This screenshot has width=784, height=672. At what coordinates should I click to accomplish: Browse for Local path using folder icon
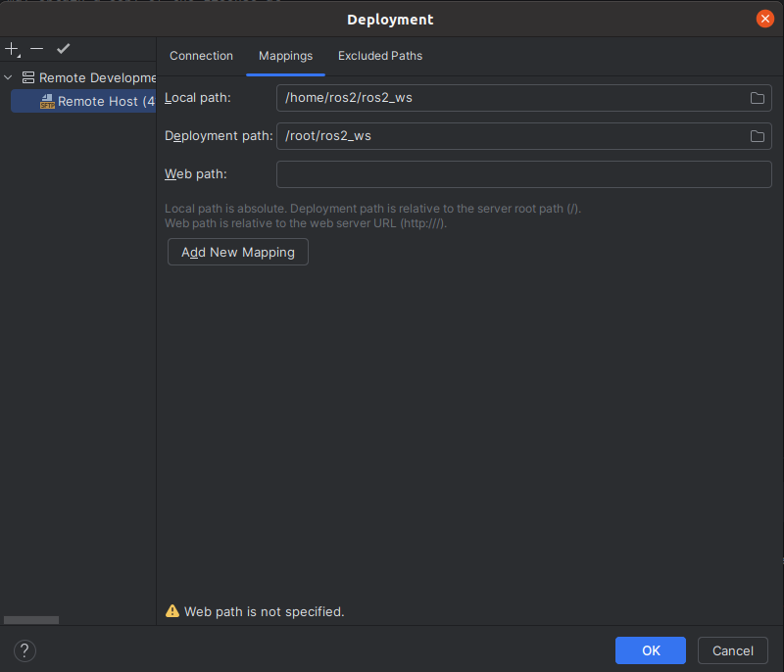click(757, 98)
